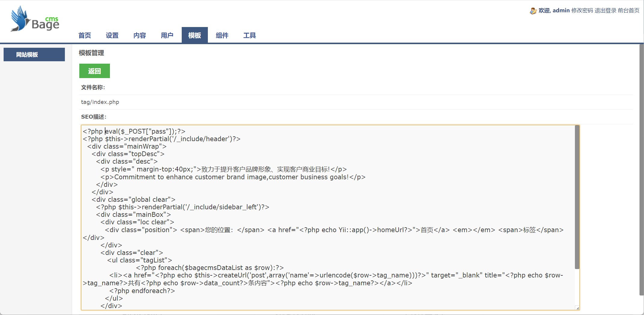Switch to the 首页 tab
This screenshot has height=315, width=644.
coord(84,35)
